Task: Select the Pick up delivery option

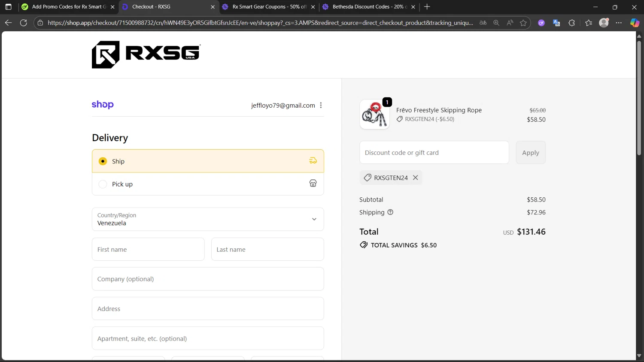Action: pyautogui.click(x=208, y=184)
